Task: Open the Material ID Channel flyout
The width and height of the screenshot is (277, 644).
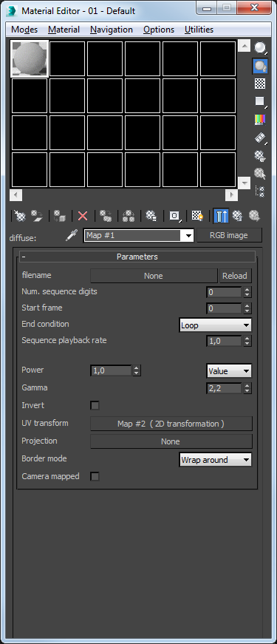Action: coord(175,216)
